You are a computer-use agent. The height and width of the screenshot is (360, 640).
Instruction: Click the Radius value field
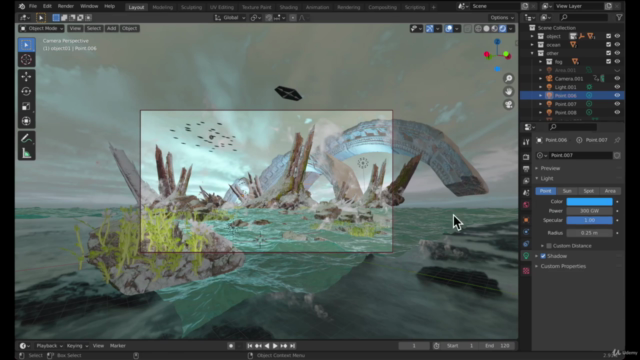(589, 233)
